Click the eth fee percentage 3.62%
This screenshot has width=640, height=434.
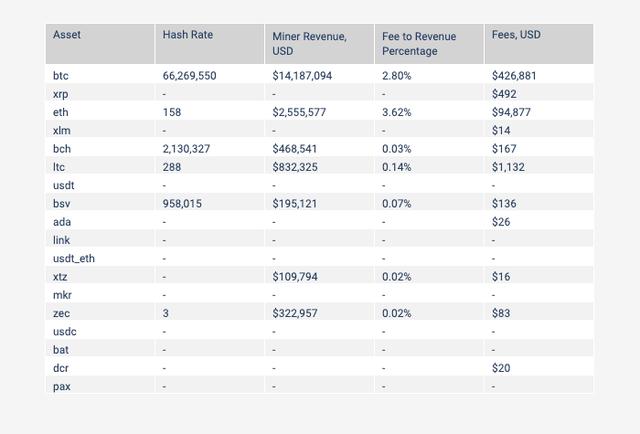tap(396, 112)
